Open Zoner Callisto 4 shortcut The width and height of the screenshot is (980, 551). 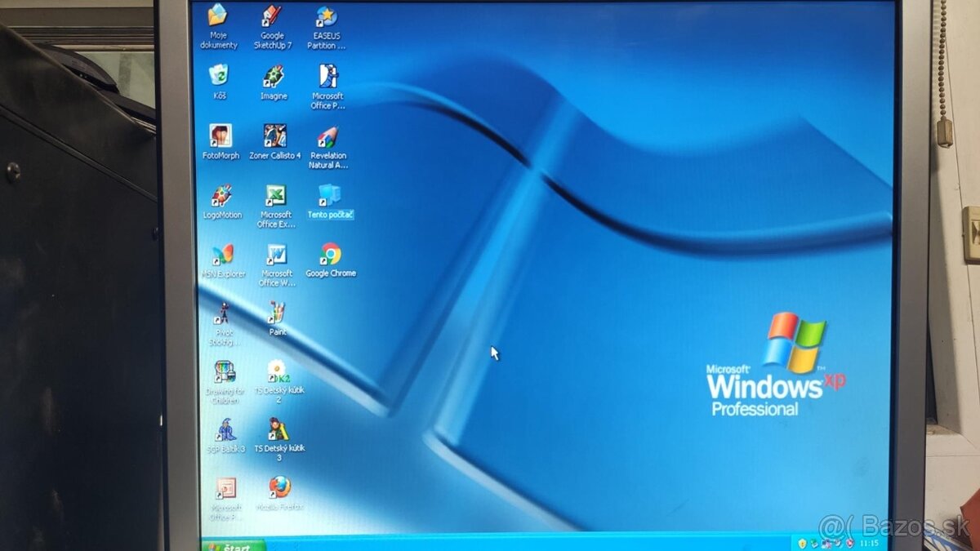click(275, 136)
